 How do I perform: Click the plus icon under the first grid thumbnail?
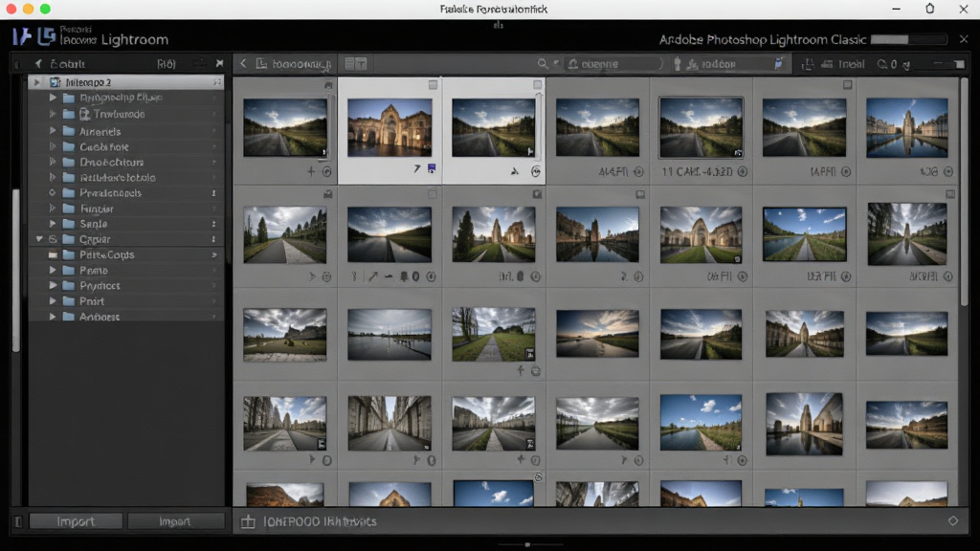(x=311, y=171)
